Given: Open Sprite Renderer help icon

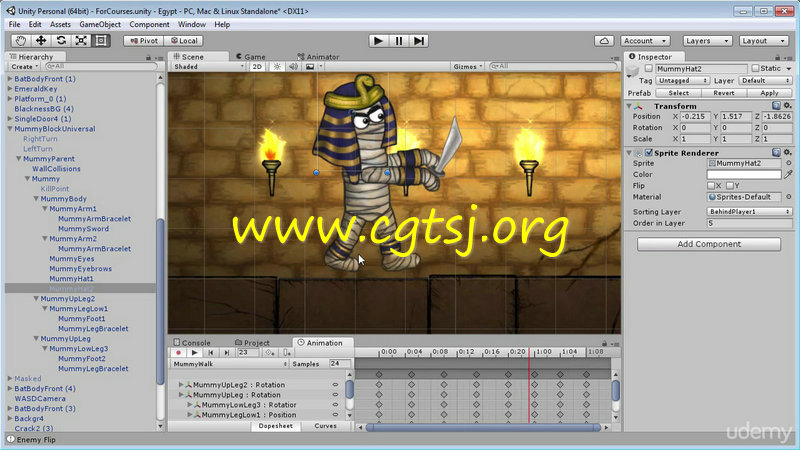Looking at the screenshot, I should click(x=776, y=153).
